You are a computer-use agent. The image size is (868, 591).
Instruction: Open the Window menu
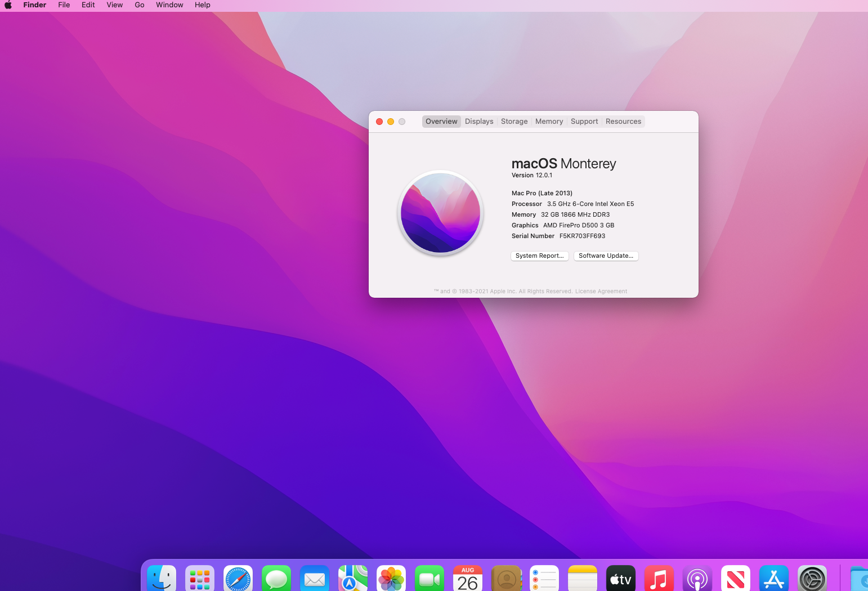click(169, 5)
